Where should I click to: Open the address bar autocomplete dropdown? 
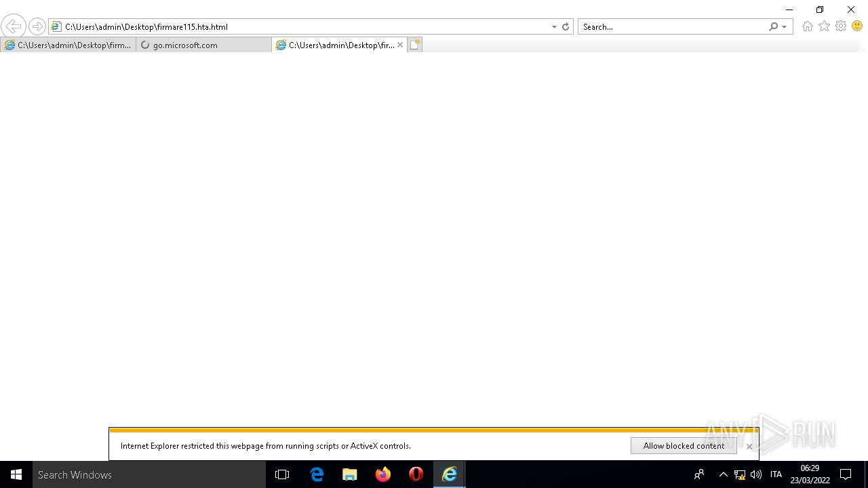[x=554, y=26]
